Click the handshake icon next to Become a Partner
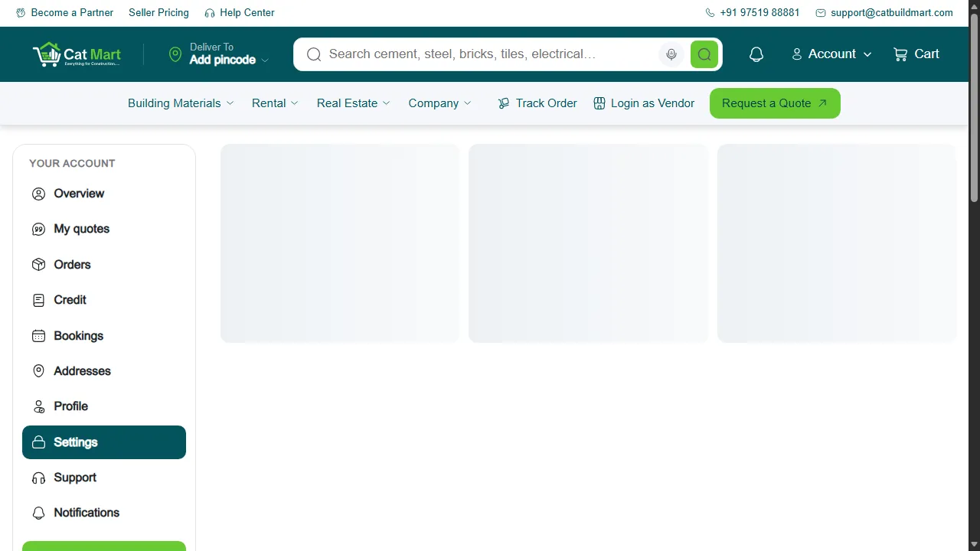This screenshot has height=551, width=980. [21, 13]
